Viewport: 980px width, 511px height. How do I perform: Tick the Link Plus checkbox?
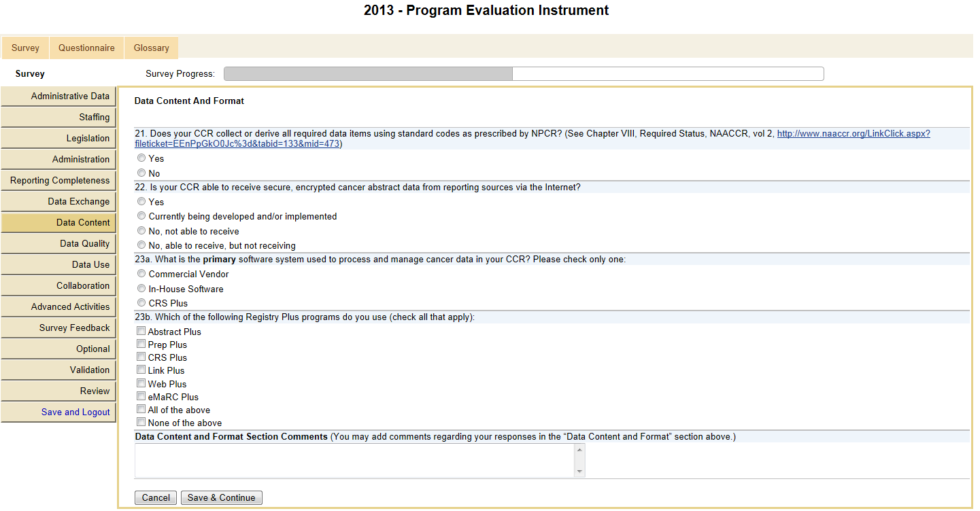pyautogui.click(x=141, y=370)
